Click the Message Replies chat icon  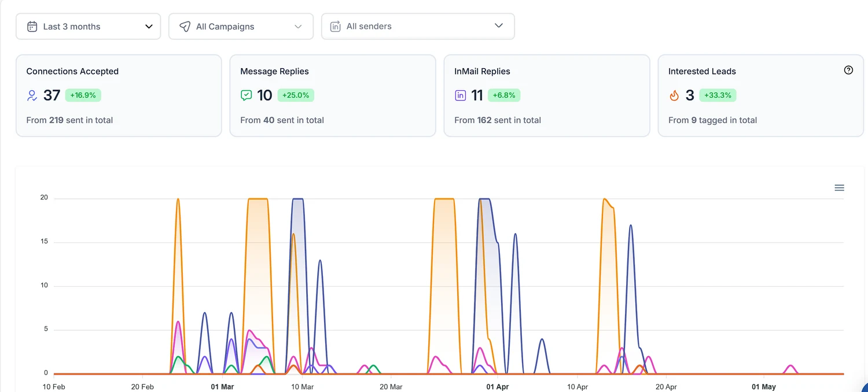tap(247, 95)
